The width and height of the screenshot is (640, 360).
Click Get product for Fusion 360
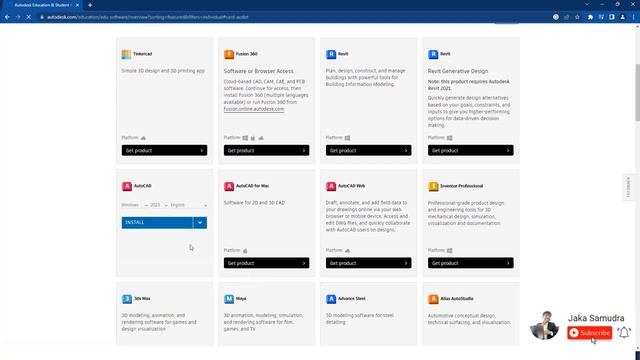click(266, 150)
